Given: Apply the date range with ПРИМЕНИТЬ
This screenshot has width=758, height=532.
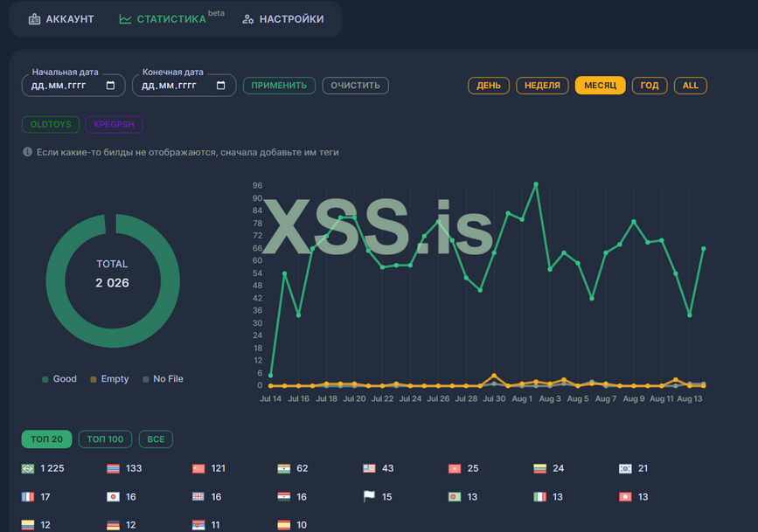Looking at the screenshot, I should [x=279, y=86].
